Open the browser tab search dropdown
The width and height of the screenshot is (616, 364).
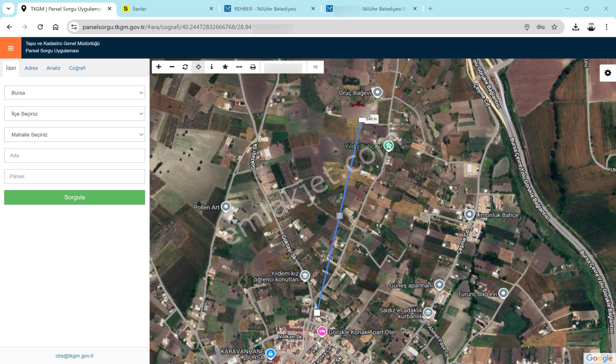8,9
